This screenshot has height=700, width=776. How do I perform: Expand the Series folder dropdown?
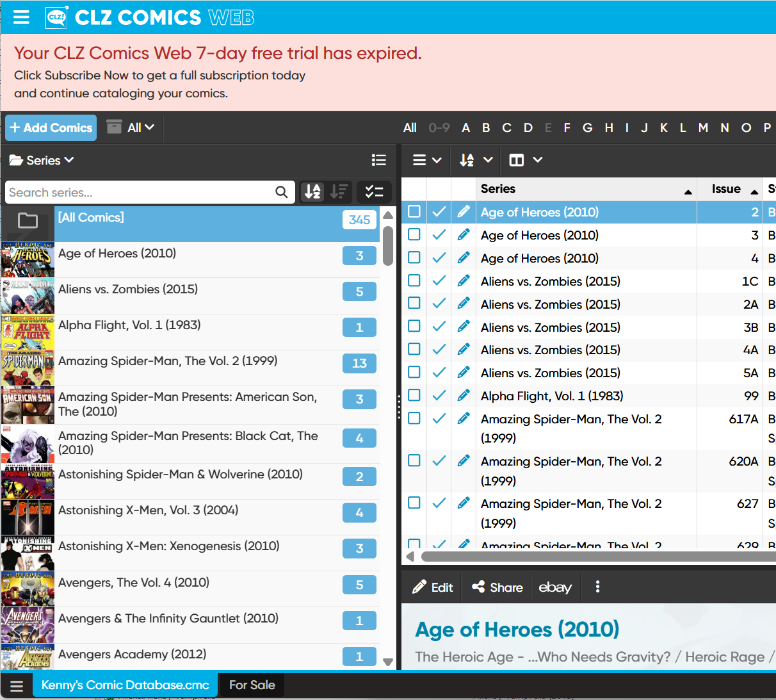pyautogui.click(x=42, y=160)
